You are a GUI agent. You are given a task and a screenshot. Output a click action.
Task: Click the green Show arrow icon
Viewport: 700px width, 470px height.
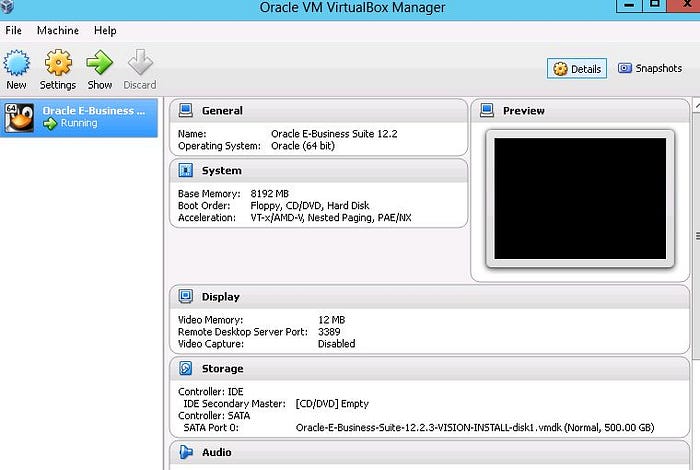pos(99,62)
